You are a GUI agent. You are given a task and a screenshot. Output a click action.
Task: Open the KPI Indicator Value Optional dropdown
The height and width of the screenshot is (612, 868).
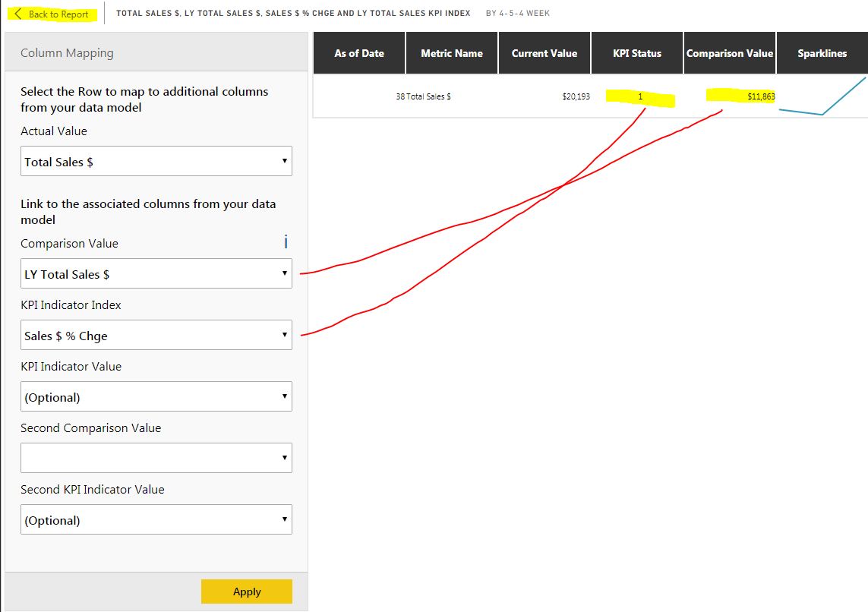click(x=156, y=396)
